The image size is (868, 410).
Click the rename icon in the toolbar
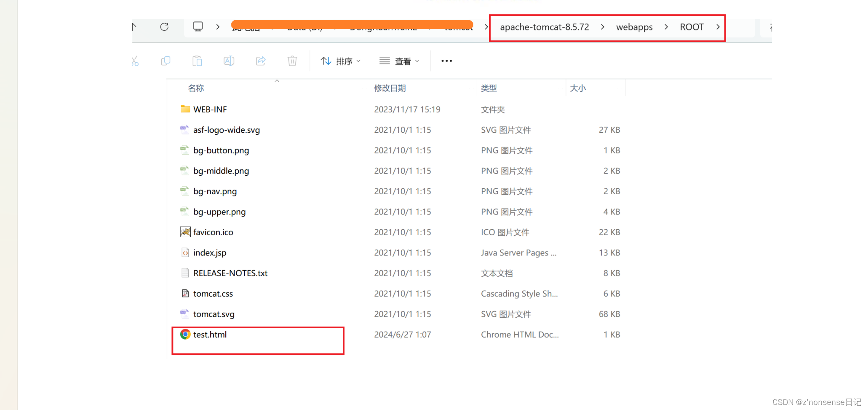point(229,61)
